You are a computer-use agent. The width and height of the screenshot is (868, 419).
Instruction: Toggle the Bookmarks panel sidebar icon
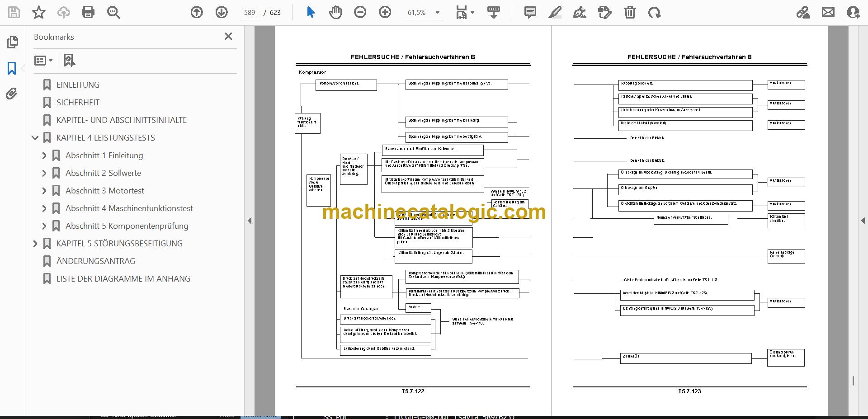[x=12, y=68]
